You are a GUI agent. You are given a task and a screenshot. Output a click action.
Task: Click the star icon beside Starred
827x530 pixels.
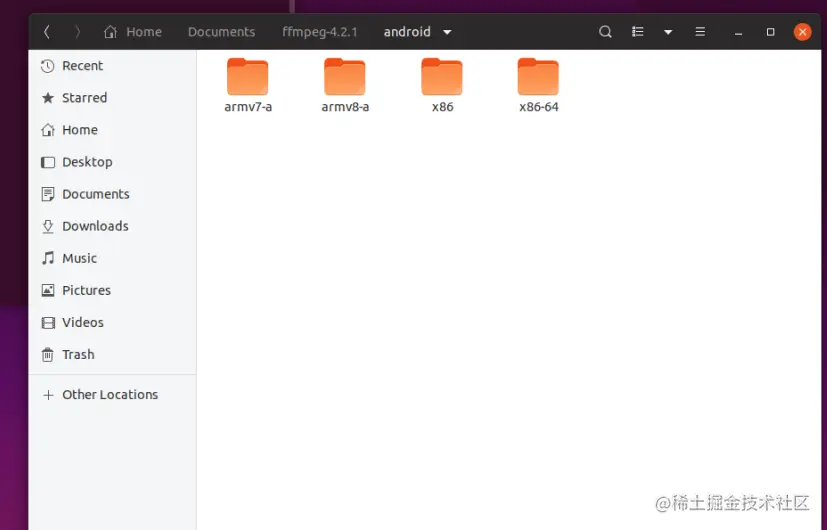tap(47, 98)
